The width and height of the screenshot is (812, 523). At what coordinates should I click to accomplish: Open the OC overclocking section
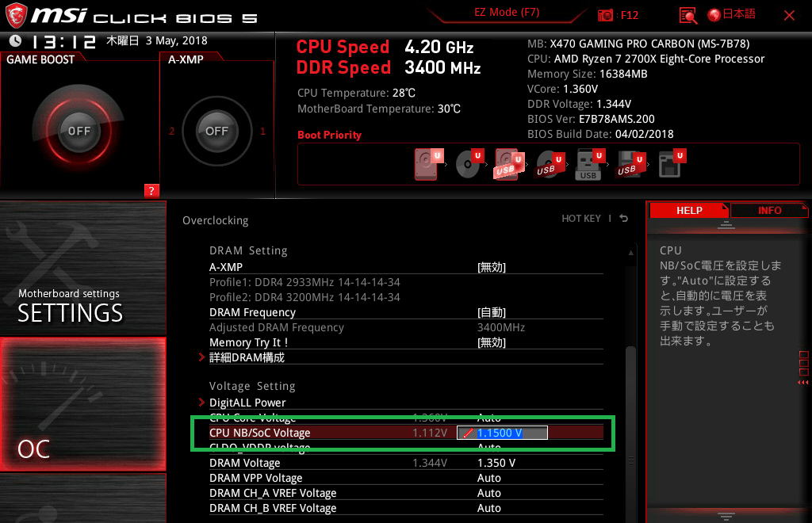pos(82,404)
